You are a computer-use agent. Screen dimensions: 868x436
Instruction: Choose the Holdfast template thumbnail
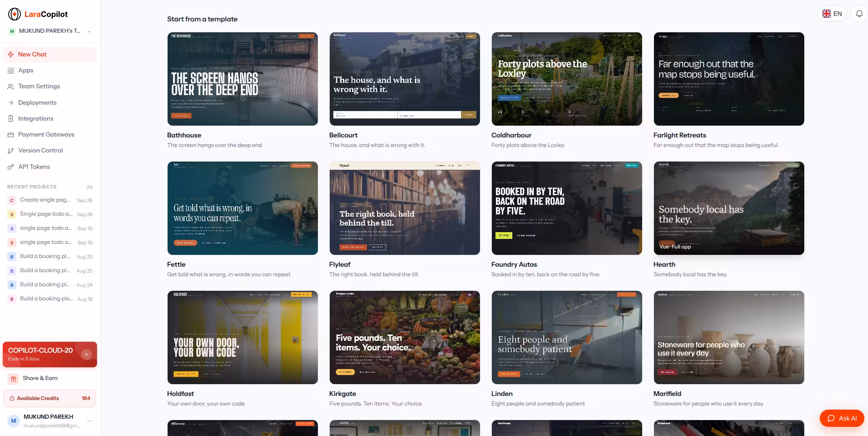(243, 337)
